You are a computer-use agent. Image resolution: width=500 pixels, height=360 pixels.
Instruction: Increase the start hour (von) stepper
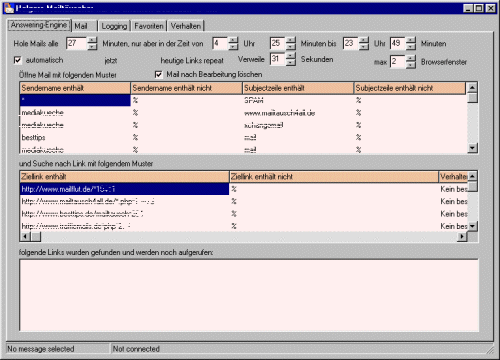pos(233,40)
